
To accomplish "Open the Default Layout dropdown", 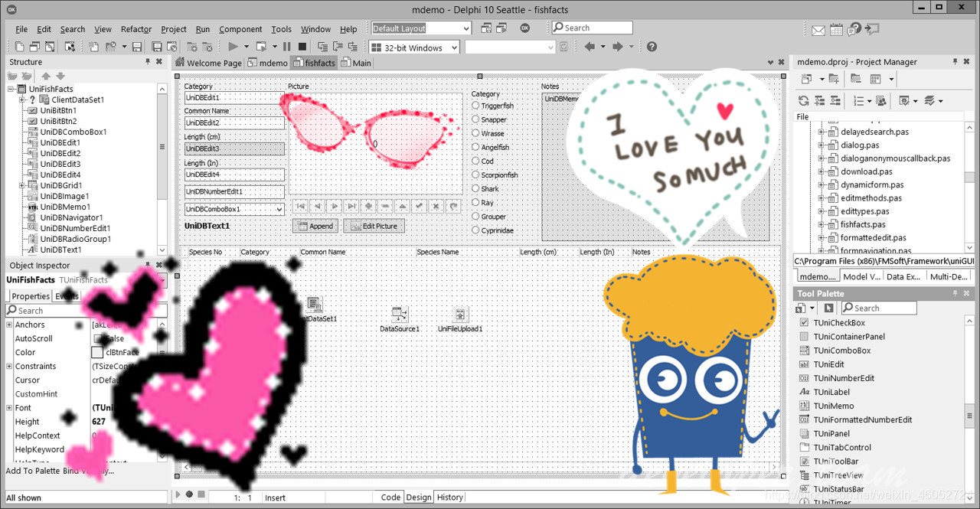I will pos(465,28).
